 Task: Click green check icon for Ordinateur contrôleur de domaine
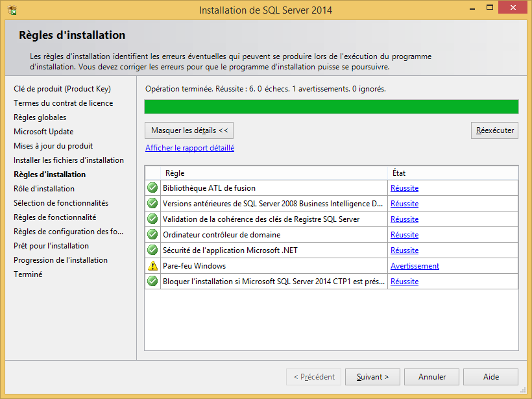click(152, 234)
